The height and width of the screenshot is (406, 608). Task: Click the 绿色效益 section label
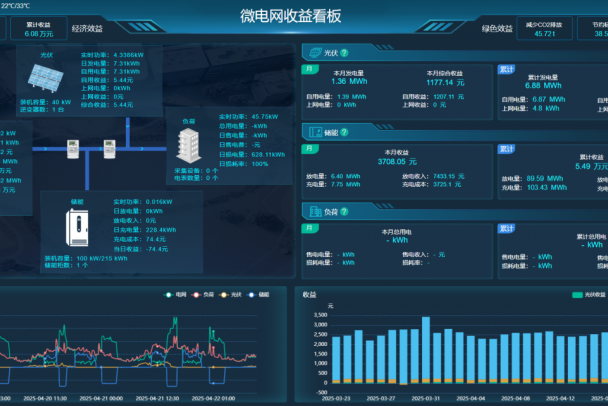(x=496, y=29)
